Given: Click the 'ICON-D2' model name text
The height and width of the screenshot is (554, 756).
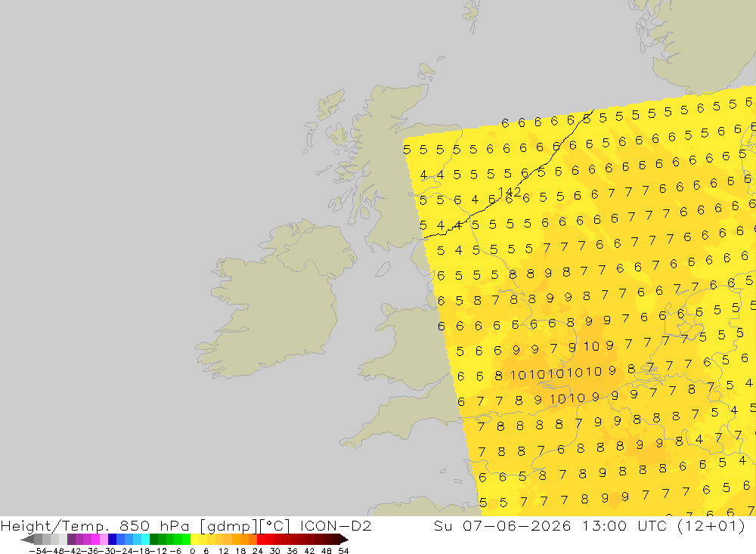Looking at the screenshot, I should pos(336,525).
